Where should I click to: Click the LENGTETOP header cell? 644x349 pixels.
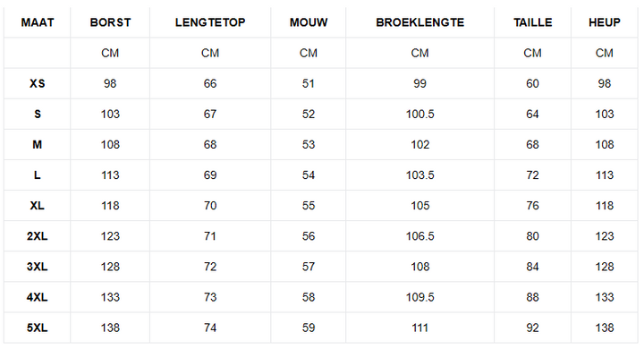point(210,22)
